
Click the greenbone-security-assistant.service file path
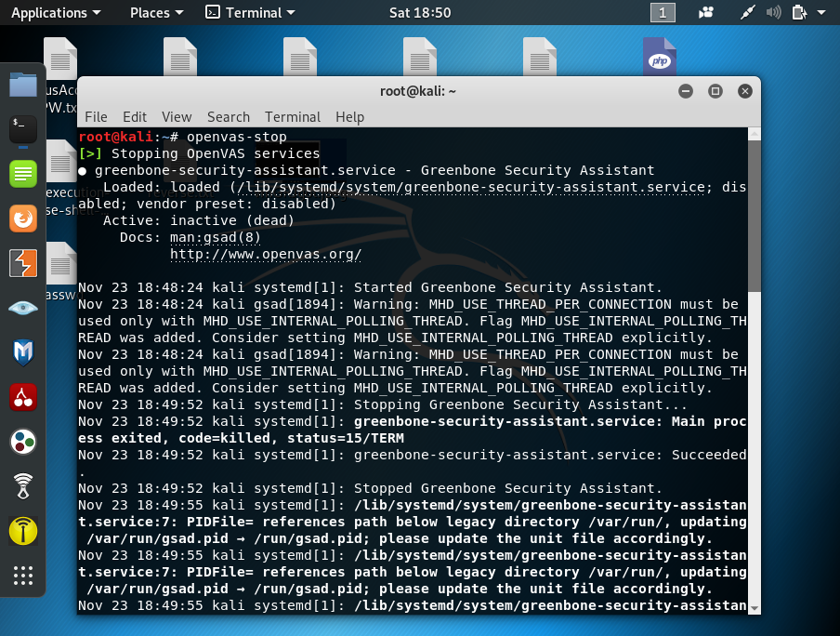click(470, 187)
